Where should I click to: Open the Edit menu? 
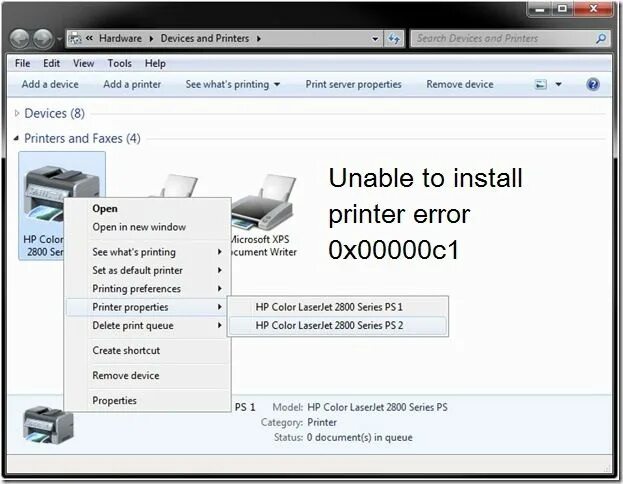52,64
